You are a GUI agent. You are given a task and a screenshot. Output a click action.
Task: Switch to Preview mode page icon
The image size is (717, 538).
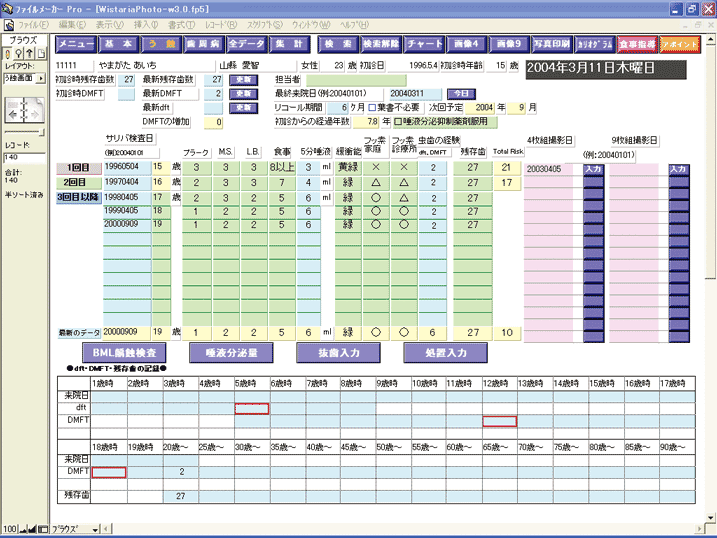[41, 54]
